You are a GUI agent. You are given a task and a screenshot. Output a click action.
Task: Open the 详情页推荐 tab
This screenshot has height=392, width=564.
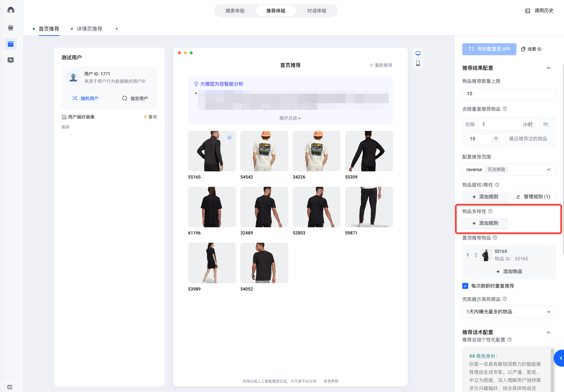tap(89, 29)
